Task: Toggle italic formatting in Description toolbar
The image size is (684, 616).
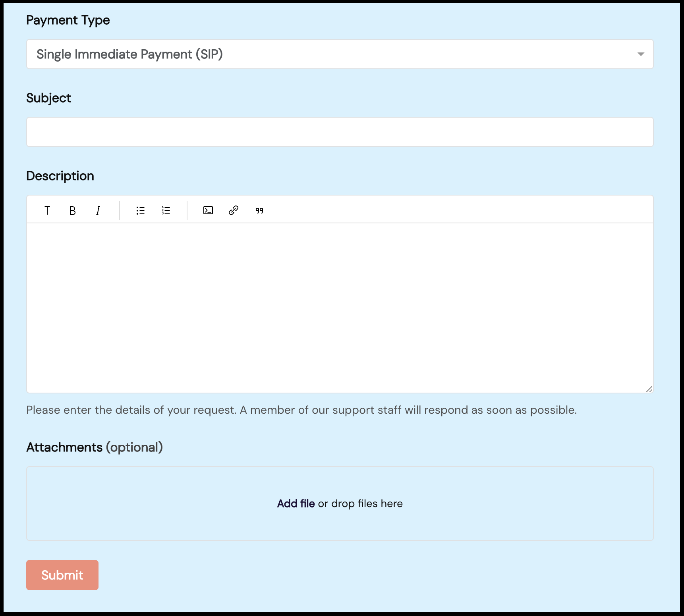Action: [x=98, y=211]
